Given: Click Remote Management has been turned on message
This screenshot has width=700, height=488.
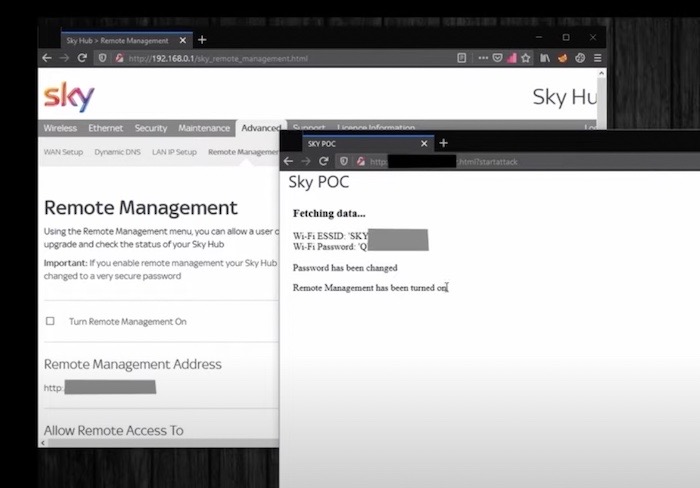Looking at the screenshot, I should (x=370, y=288).
